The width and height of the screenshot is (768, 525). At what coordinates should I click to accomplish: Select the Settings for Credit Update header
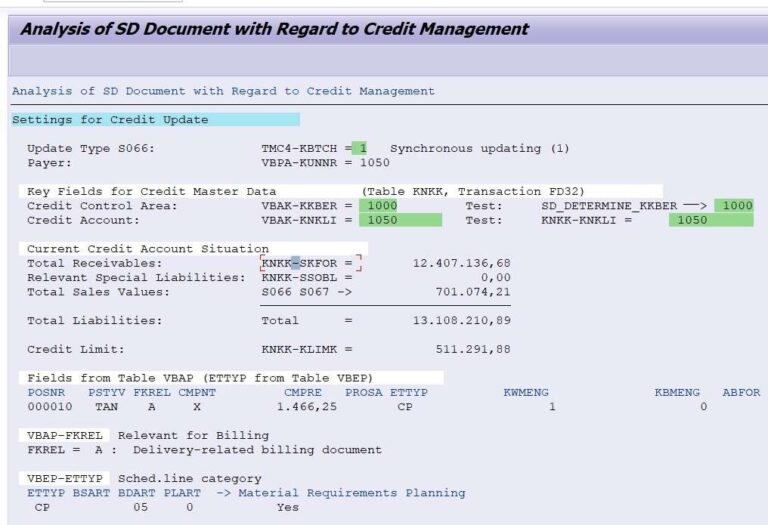(x=110, y=120)
